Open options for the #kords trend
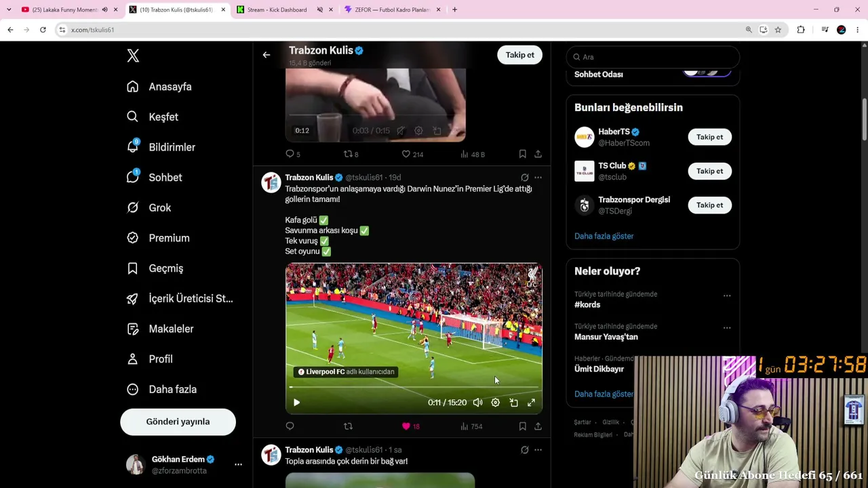This screenshot has width=868, height=488. [x=727, y=296]
